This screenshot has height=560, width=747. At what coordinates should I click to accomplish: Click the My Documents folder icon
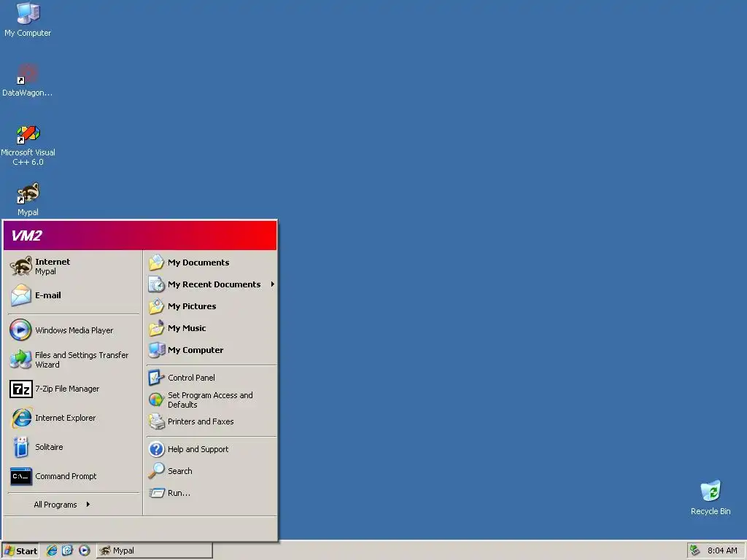pyautogui.click(x=156, y=262)
